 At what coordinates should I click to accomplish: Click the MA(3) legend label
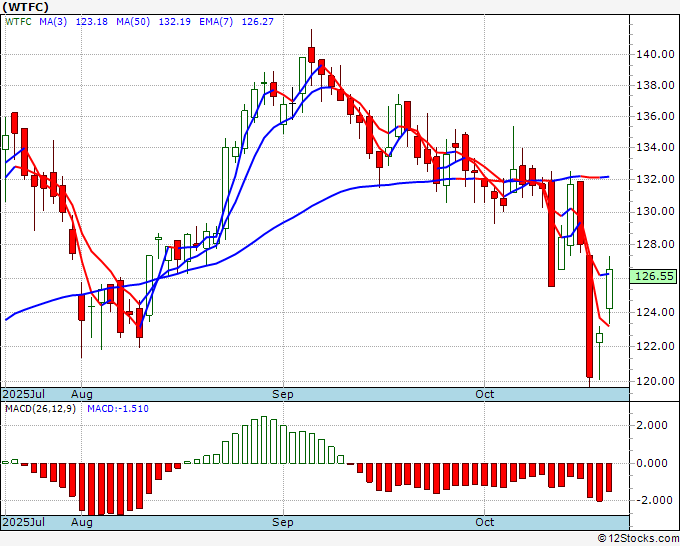pyautogui.click(x=53, y=21)
